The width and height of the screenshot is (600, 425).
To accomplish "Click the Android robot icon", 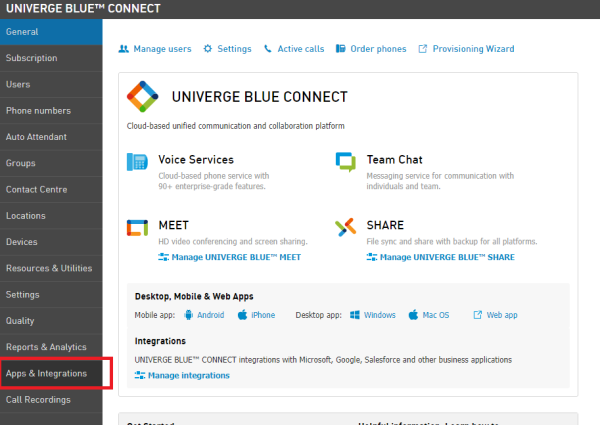I will (188, 315).
